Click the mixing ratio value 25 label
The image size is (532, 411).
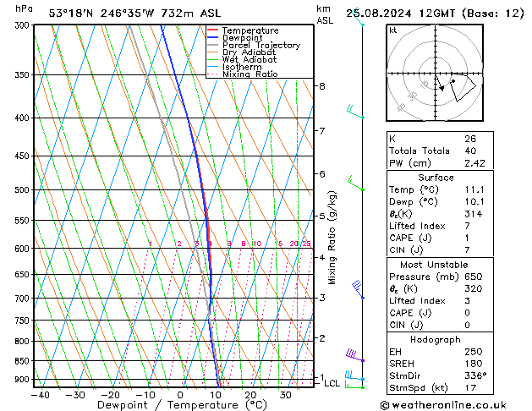[x=306, y=244]
